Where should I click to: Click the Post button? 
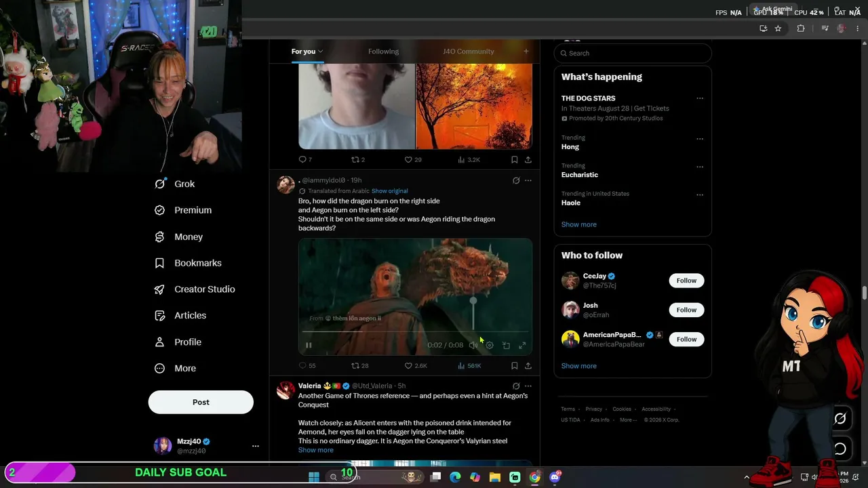point(201,402)
